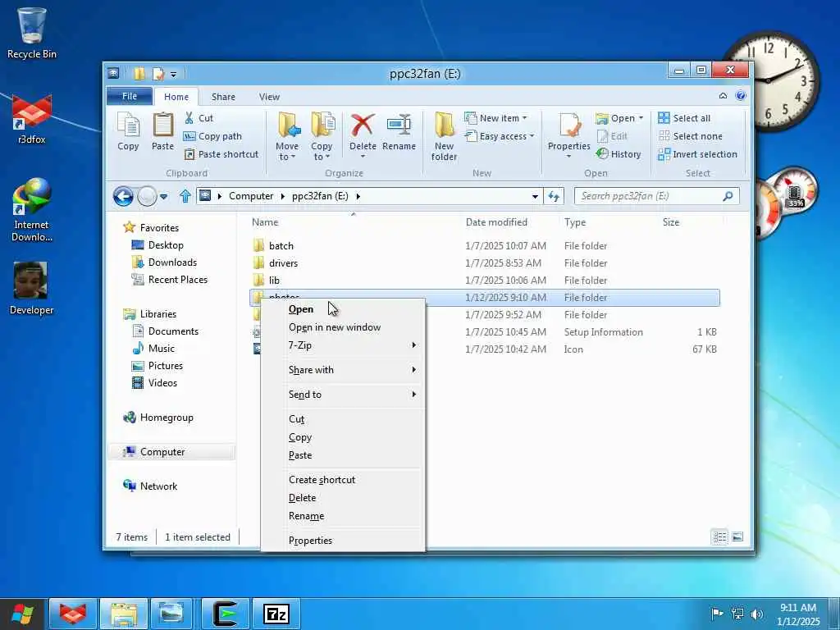Viewport: 840px width, 630px height.
Task: Sort by the Date modified column header
Action: 496,221
